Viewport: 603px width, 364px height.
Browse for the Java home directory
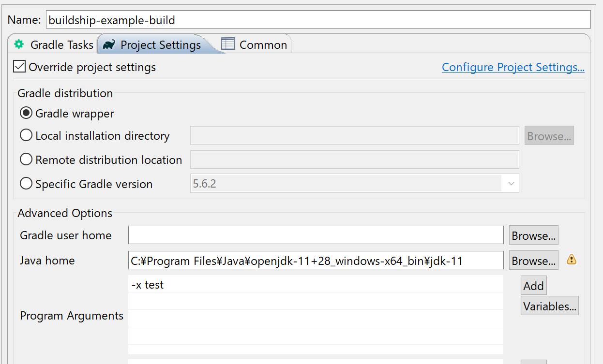[533, 260]
